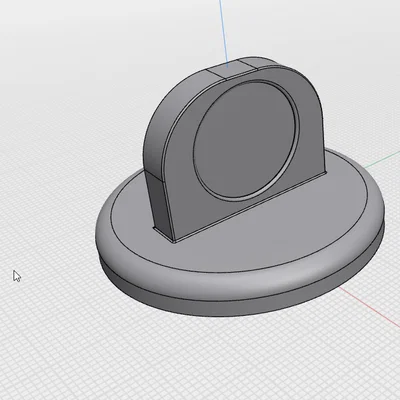Screen dimensions: 400x400
Task: Select the red X axis line
Action: (370, 306)
